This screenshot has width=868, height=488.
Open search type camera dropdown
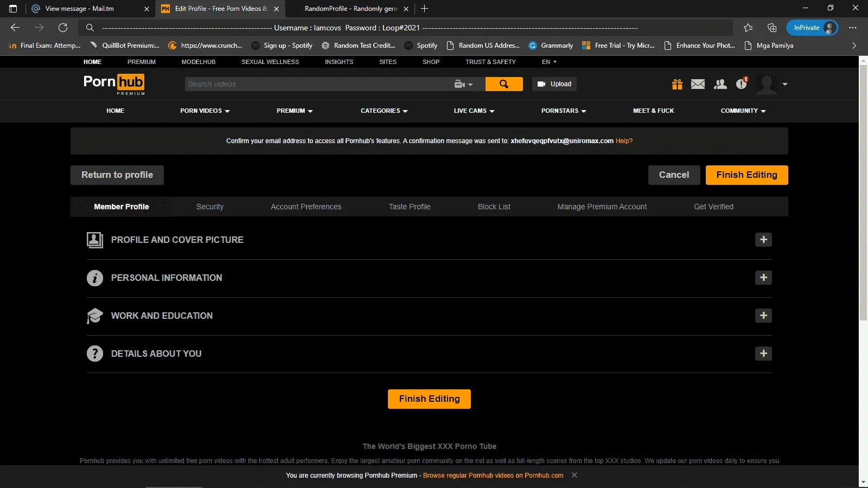point(464,84)
